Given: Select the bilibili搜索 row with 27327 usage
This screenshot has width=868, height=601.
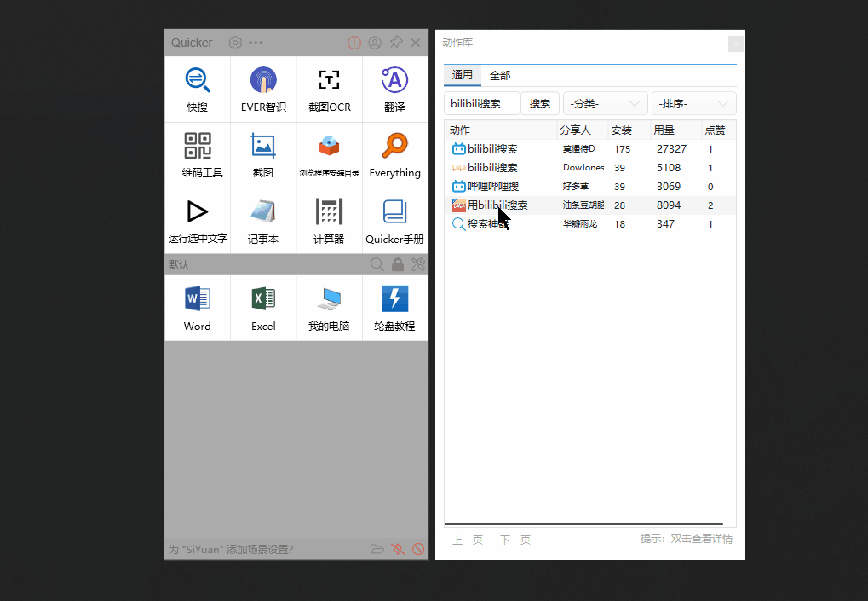Looking at the screenshot, I should [590, 149].
